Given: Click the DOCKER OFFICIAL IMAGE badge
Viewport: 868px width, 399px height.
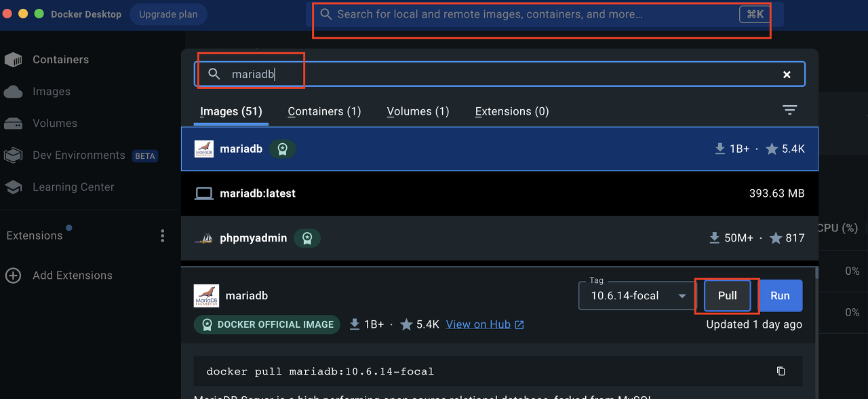Looking at the screenshot, I should click(267, 324).
